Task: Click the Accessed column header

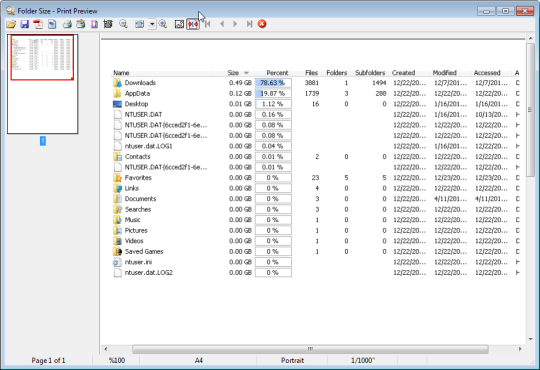Action: tap(487, 73)
